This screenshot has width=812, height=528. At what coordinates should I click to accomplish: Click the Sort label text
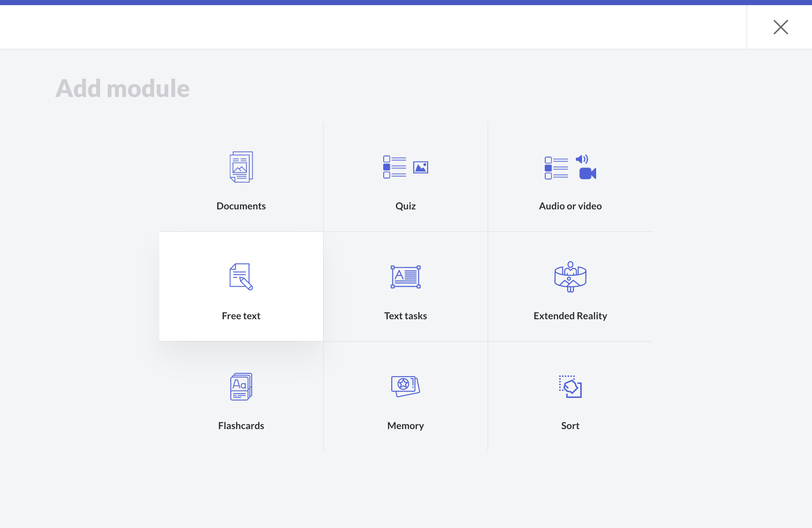pos(570,426)
